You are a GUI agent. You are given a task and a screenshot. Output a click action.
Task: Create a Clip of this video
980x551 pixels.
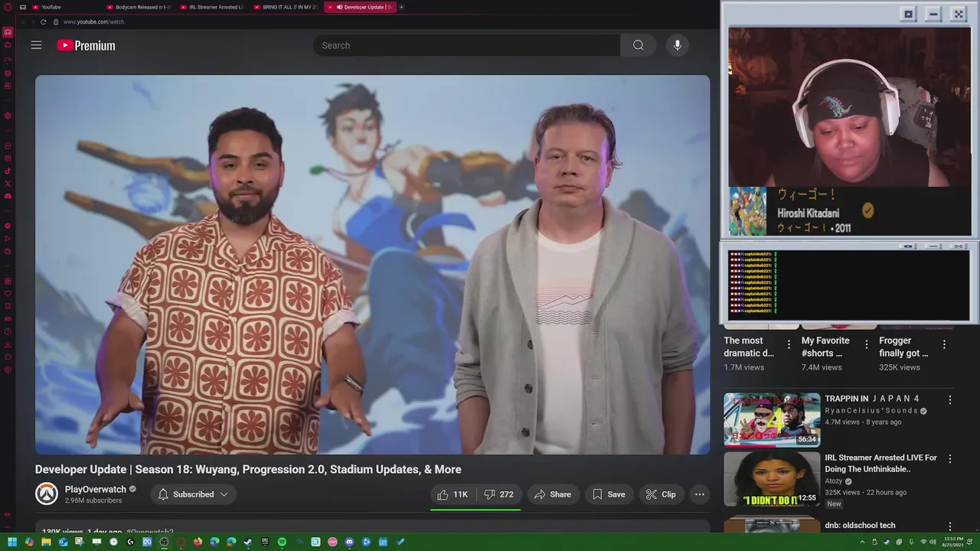pos(661,494)
